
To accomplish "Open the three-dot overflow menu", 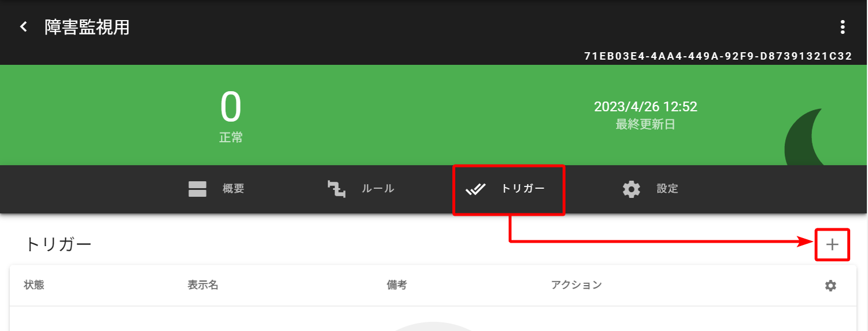I will 842,27.
